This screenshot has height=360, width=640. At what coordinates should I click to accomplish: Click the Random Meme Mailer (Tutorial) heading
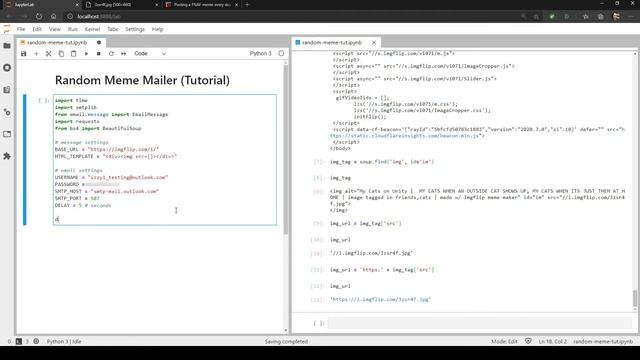click(142, 80)
